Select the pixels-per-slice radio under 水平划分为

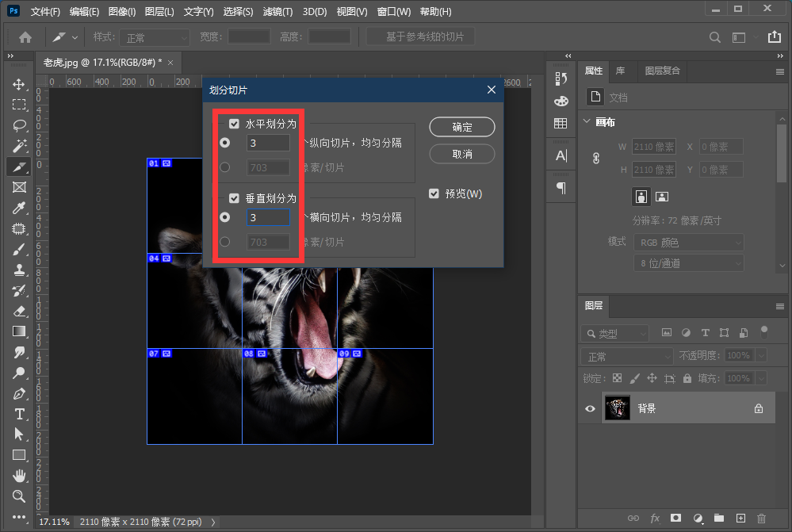(x=225, y=167)
